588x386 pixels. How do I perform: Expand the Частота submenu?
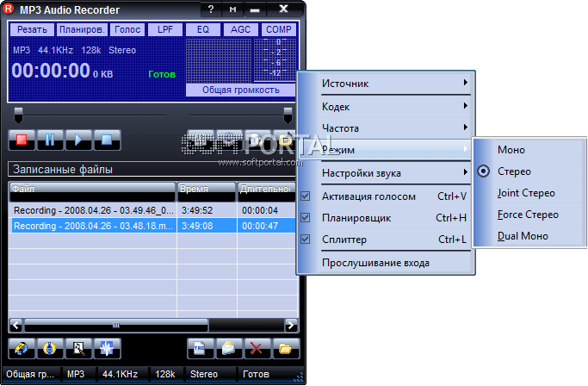coord(386,128)
